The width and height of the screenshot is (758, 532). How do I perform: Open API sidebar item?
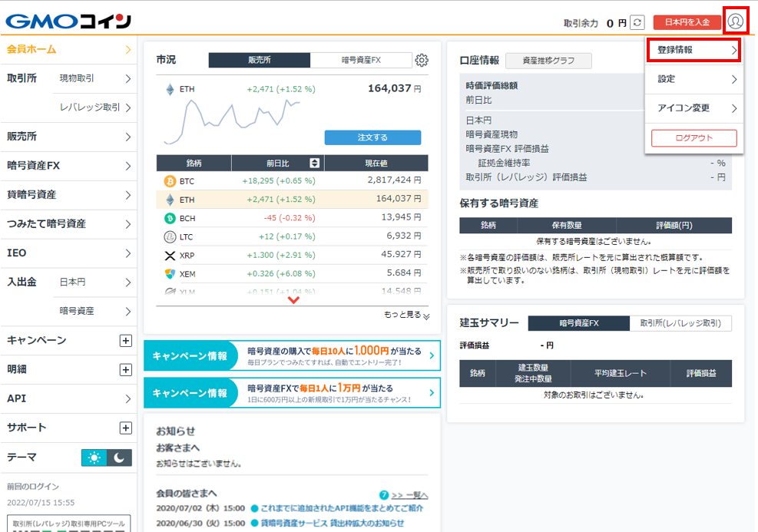coord(68,398)
